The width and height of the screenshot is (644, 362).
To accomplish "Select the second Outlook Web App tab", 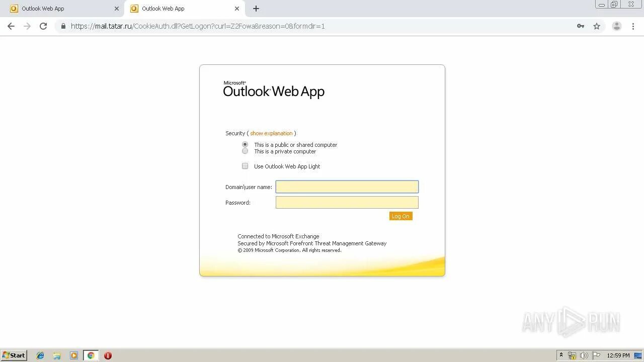I will 184,9.
